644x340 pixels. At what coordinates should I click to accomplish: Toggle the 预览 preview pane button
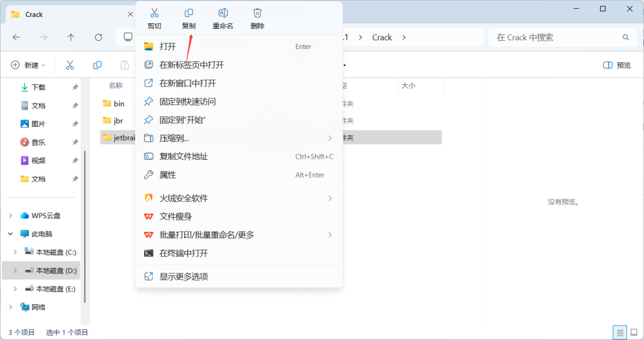click(x=616, y=65)
